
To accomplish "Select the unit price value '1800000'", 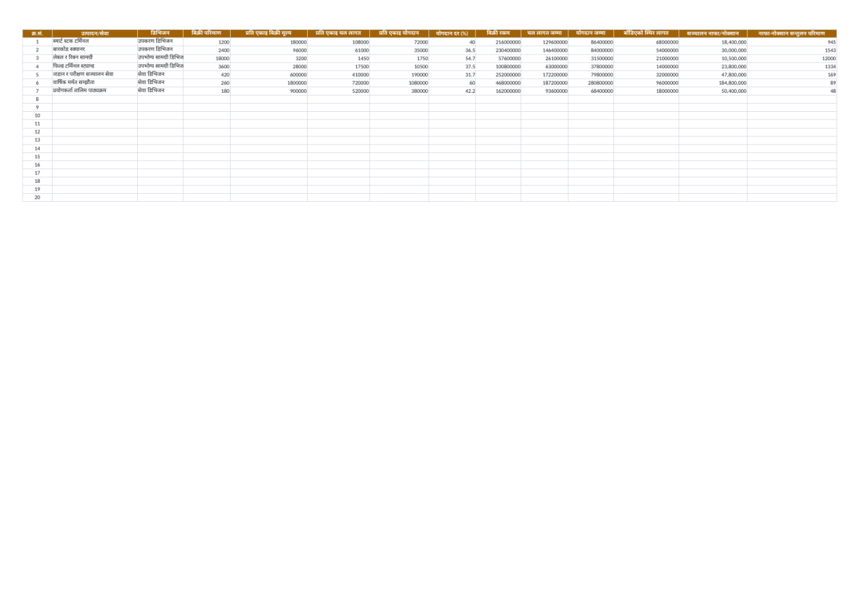I will (268, 83).
